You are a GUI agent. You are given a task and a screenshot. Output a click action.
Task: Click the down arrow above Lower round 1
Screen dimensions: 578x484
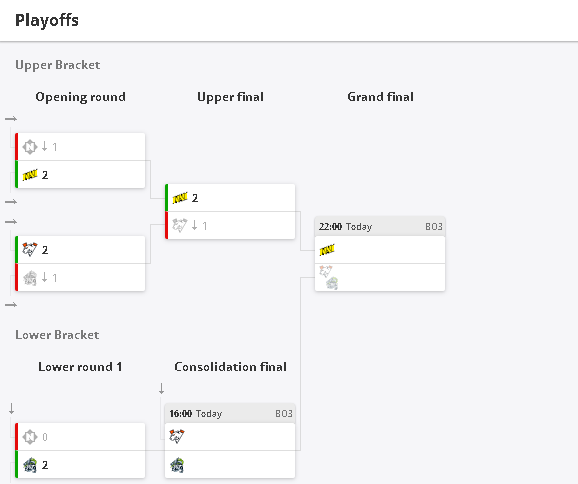coord(11,408)
